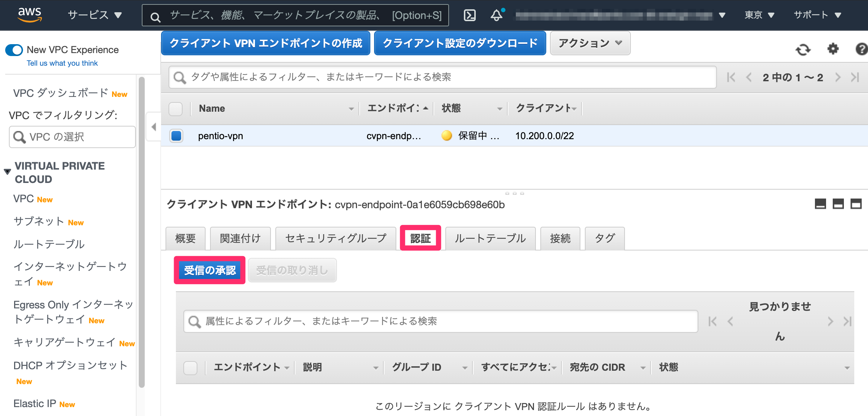This screenshot has height=416, width=868.
Task: Click the 受信の取り消し button
Action: 292,270
